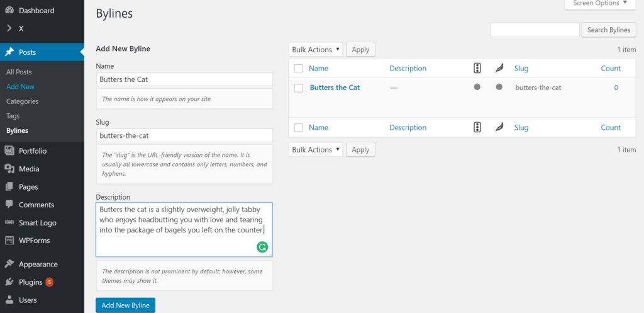Click the Comments bubble icon
644x313 pixels.
click(9, 205)
